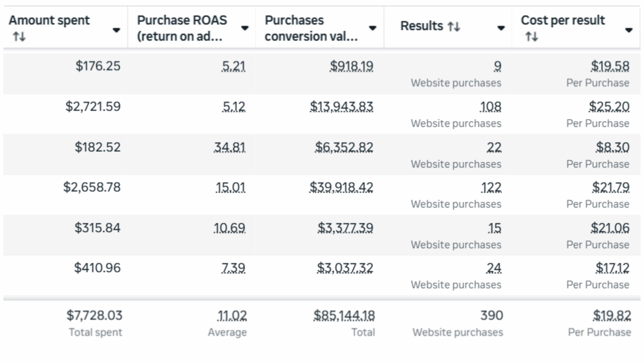This screenshot has width=644, height=362.
Task: Click the Purchase ROAS column header
Action: tap(182, 28)
